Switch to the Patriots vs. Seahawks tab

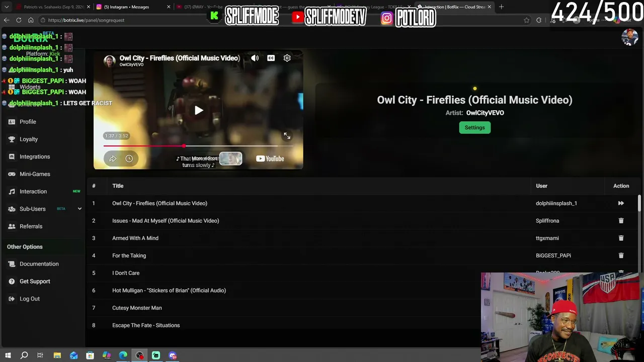[53, 7]
